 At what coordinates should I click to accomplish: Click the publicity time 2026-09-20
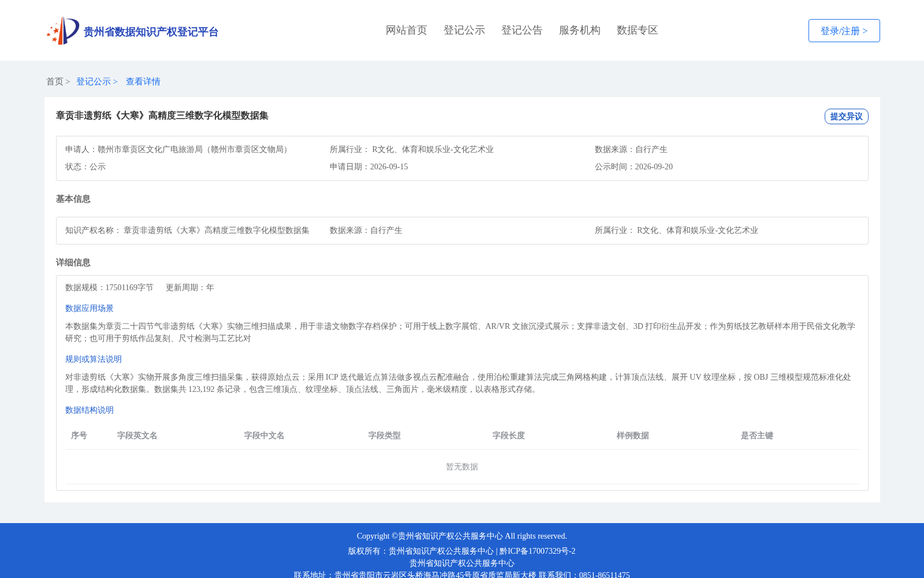tap(654, 166)
